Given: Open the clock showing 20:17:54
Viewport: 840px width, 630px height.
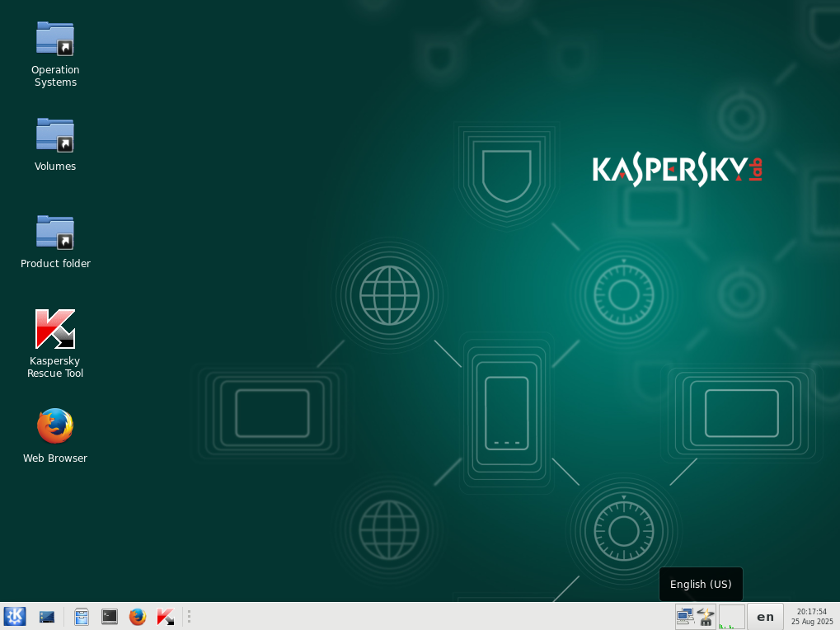Looking at the screenshot, I should 812,617.
